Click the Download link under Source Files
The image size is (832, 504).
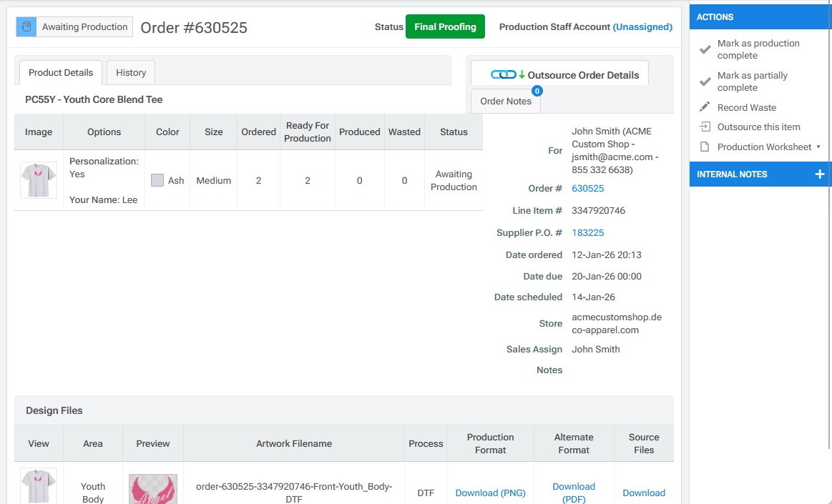click(643, 493)
